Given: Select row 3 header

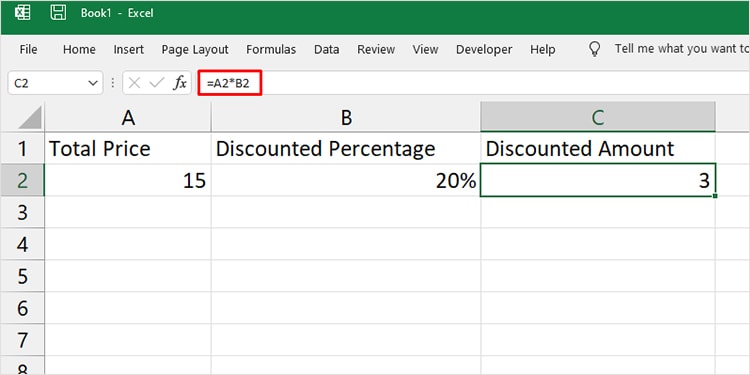Looking at the screenshot, I should (22, 212).
